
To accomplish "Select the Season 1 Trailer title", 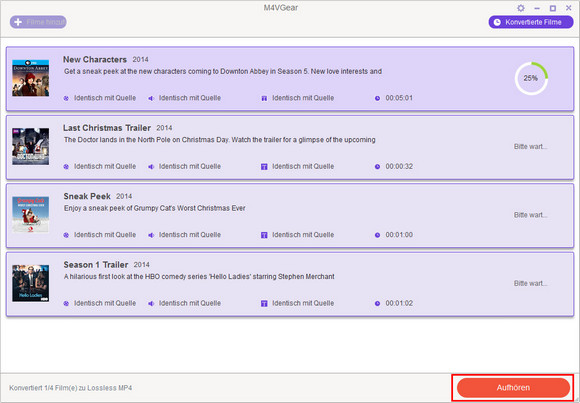I will click(96, 265).
